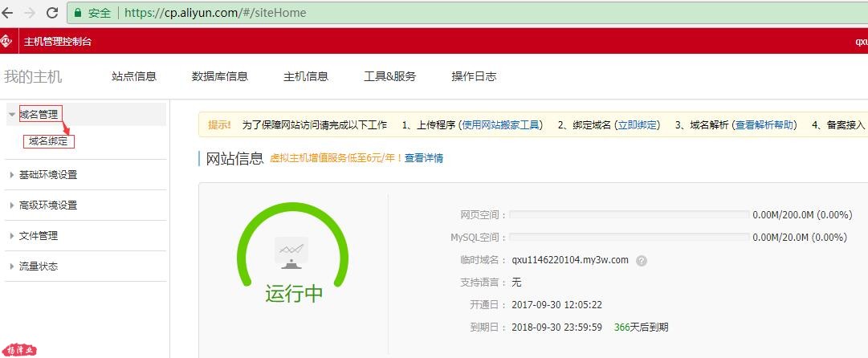Select 流量状态 menu entry
This screenshot has height=358, width=868.
tap(39, 266)
